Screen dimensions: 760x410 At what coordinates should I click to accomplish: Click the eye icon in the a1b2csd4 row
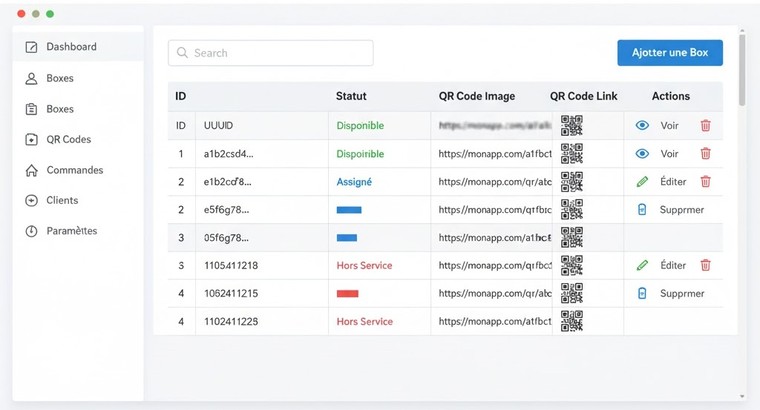(x=642, y=154)
